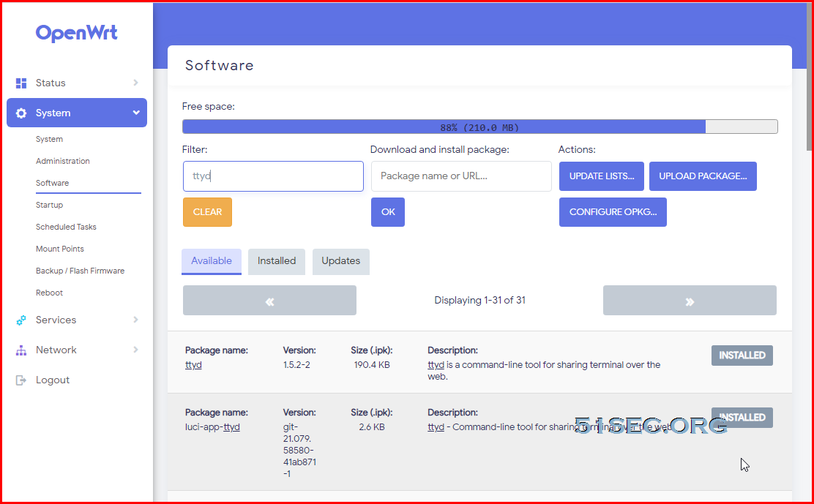Click the ttyd package name link
This screenshot has height=504, width=814.
pos(193,365)
